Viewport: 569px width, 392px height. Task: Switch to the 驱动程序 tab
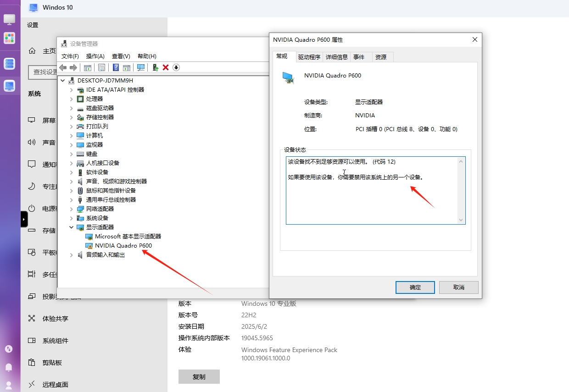309,56
